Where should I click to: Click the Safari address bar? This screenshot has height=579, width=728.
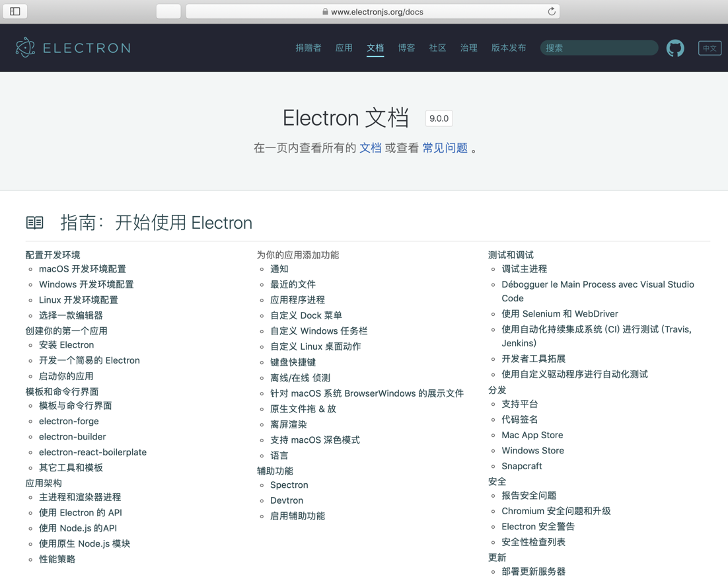pos(373,12)
